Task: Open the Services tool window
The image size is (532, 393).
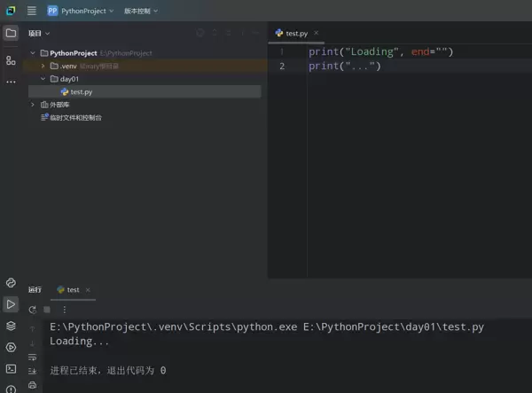Action: tap(11, 347)
